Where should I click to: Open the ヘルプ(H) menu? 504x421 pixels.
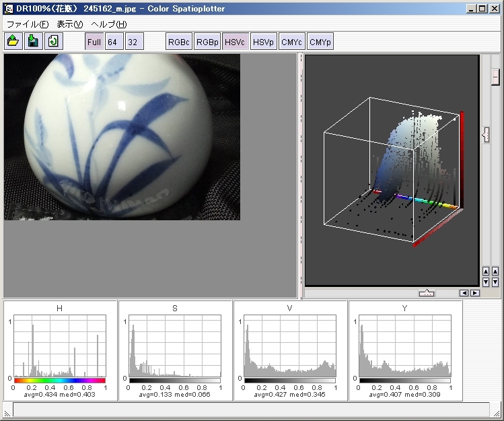click(109, 24)
